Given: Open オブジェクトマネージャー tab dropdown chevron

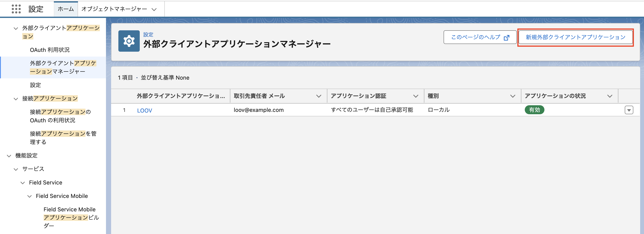Looking at the screenshot, I should coord(154,9).
